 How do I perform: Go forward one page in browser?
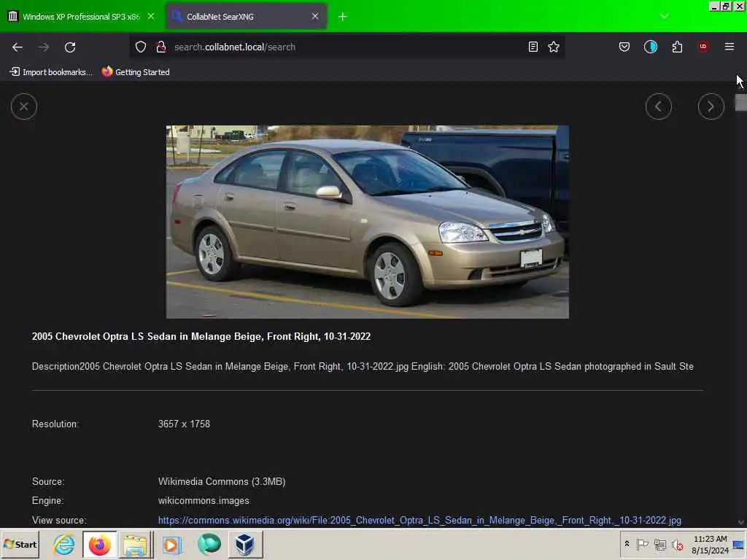44,47
